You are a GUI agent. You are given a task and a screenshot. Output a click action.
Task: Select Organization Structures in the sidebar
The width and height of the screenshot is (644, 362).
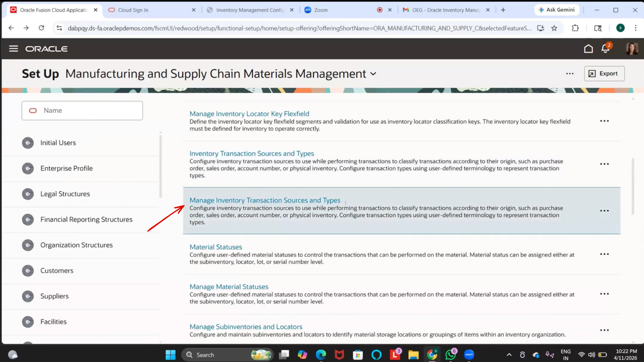[x=76, y=245]
